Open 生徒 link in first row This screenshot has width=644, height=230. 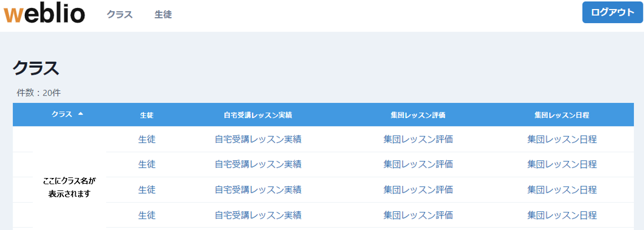point(147,140)
